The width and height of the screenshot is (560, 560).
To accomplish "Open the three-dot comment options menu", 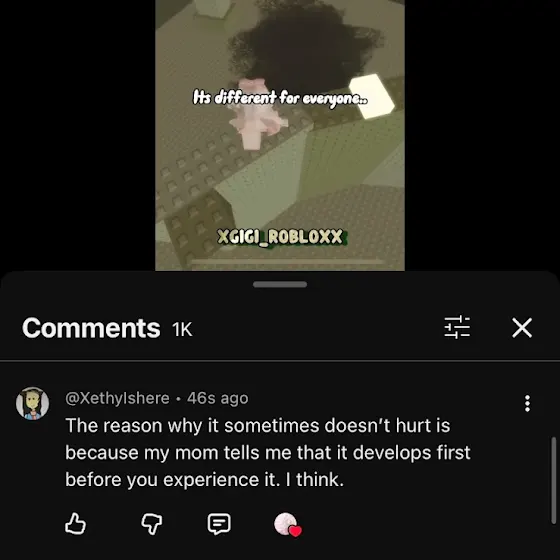I will (x=527, y=404).
